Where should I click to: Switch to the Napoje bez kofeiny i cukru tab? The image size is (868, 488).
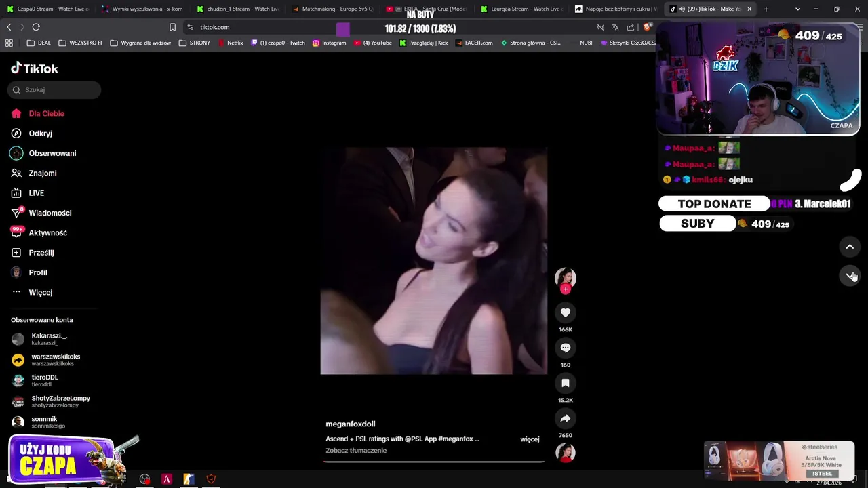click(x=615, y=9)
